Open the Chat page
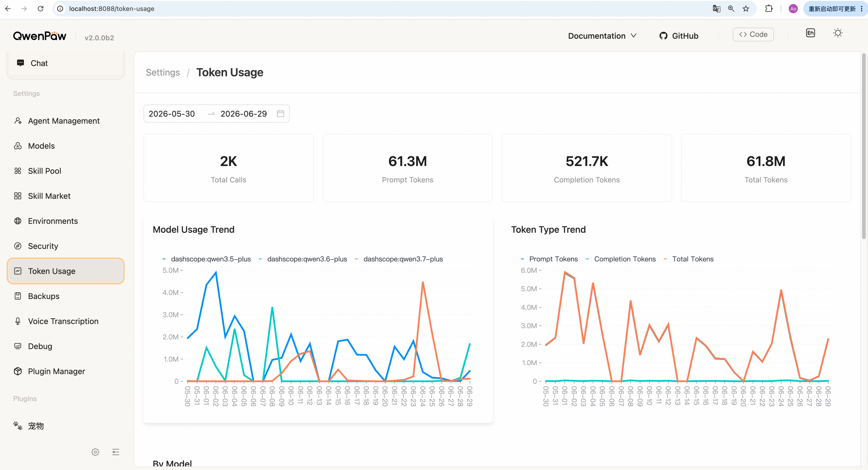The image size is (868, 470). tap(65, 63)
